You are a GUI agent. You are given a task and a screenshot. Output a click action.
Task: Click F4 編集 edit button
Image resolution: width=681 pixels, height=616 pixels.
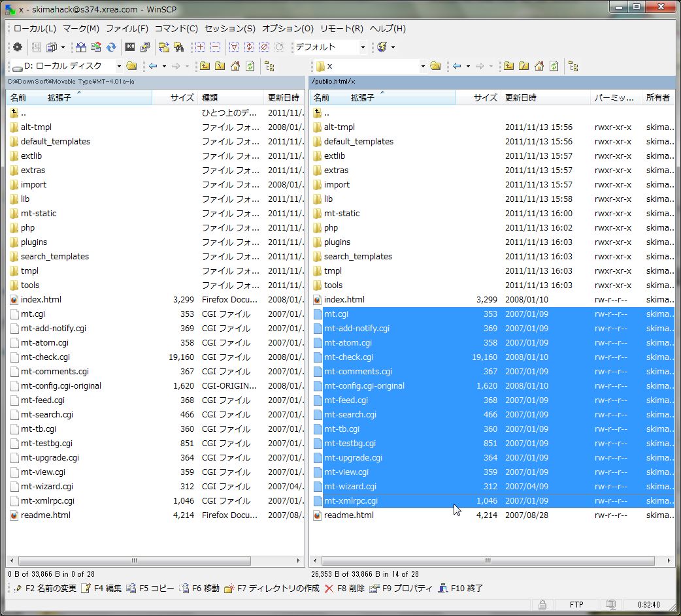click(103, 588)
